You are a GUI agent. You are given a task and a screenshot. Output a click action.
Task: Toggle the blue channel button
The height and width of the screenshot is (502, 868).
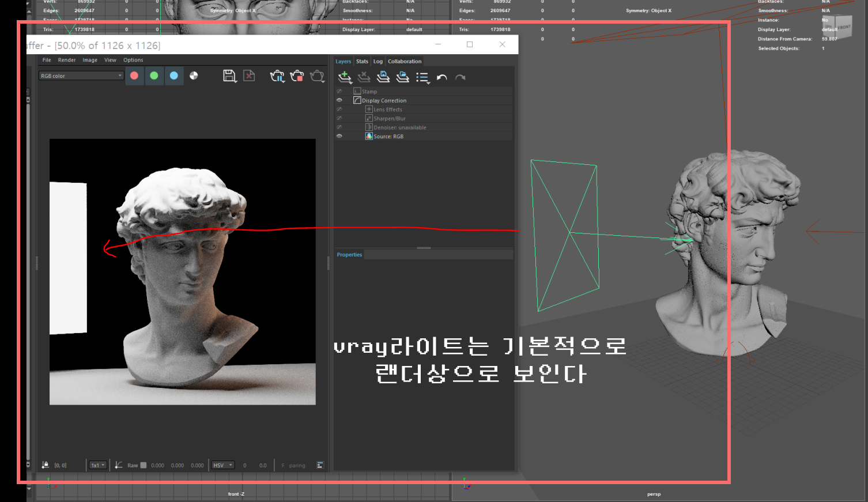point(174,76)
